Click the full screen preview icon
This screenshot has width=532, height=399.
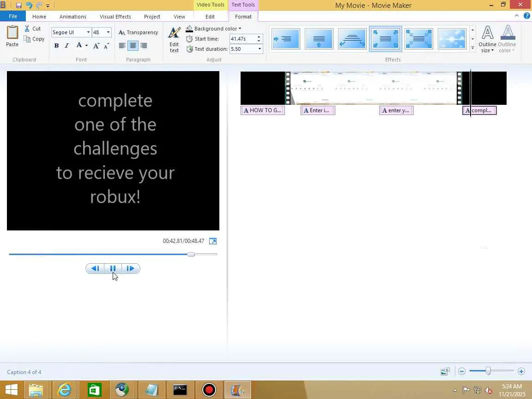pyautogui.click(x=213, y=241)
